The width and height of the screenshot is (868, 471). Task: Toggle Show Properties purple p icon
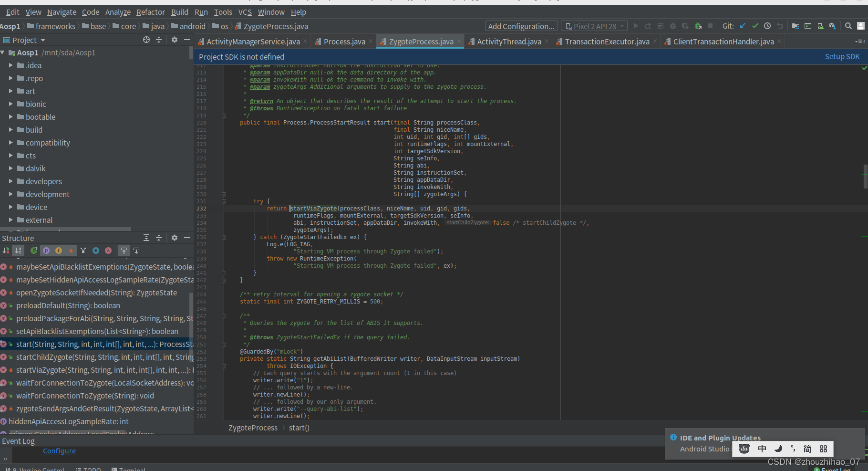click(x=46, y=251)
